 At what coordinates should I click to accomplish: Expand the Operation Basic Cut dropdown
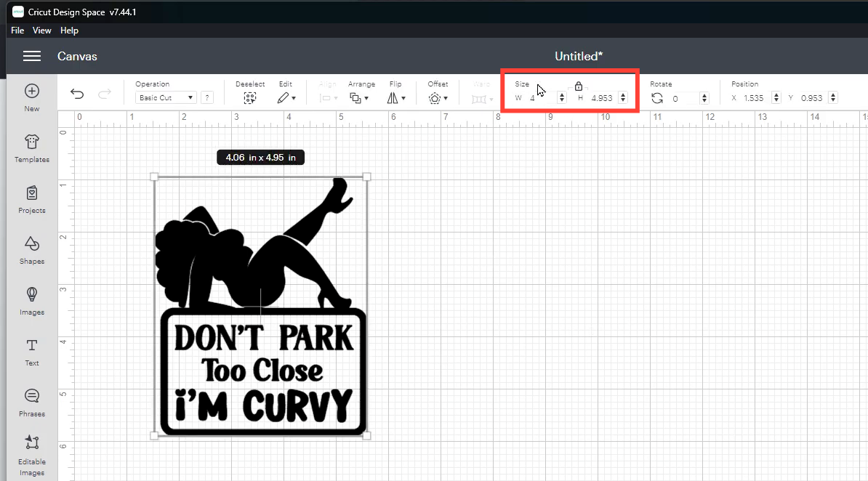[x=166, y=97]
